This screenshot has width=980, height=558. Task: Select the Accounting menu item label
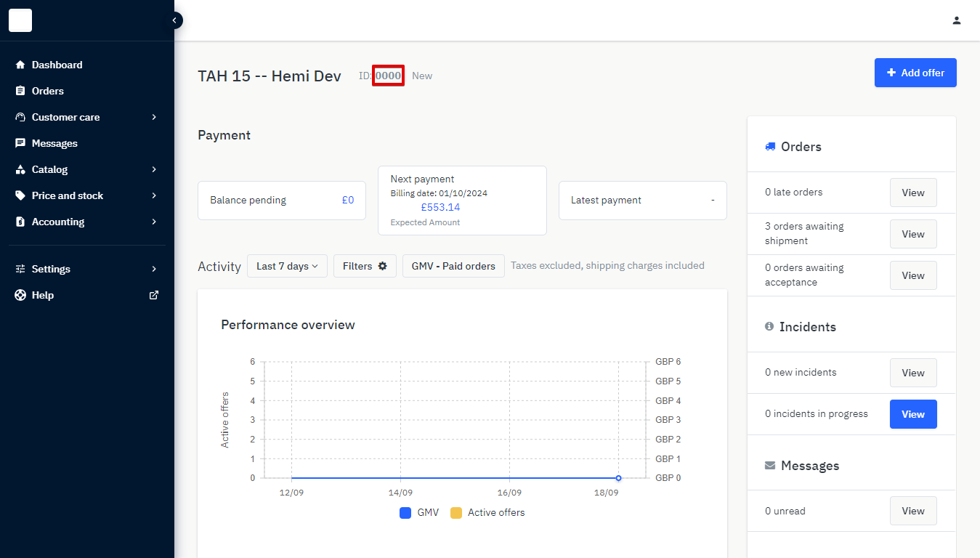tap(58, 222)
